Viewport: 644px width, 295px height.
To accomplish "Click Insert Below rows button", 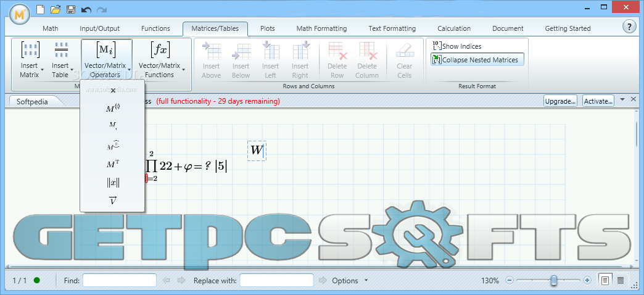I will (241, 60).
